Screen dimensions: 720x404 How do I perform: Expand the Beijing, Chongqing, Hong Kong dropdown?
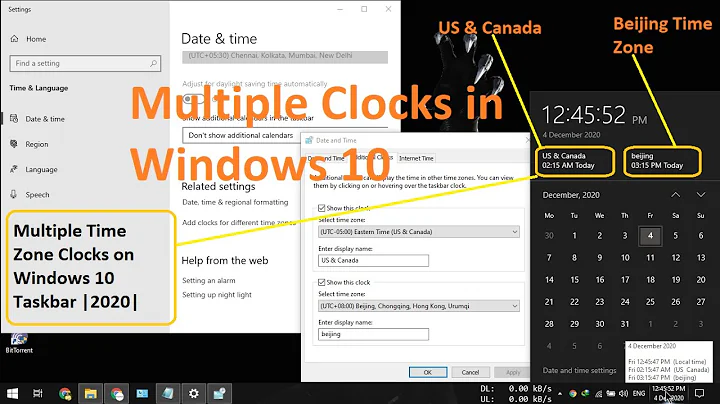pyautogui.click(x=419, y=306)
